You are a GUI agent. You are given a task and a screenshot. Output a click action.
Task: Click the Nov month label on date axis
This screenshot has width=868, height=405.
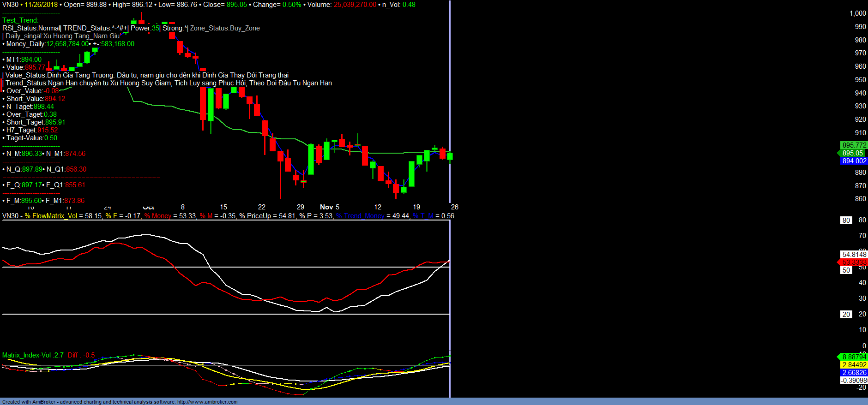(x=326, y=207)
